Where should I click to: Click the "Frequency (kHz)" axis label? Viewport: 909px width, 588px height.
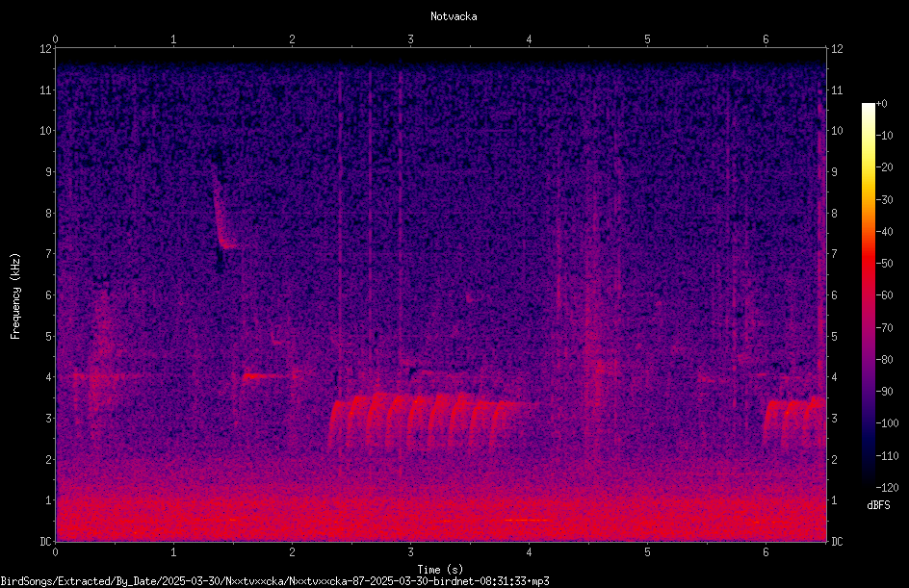tap(15, 296)
